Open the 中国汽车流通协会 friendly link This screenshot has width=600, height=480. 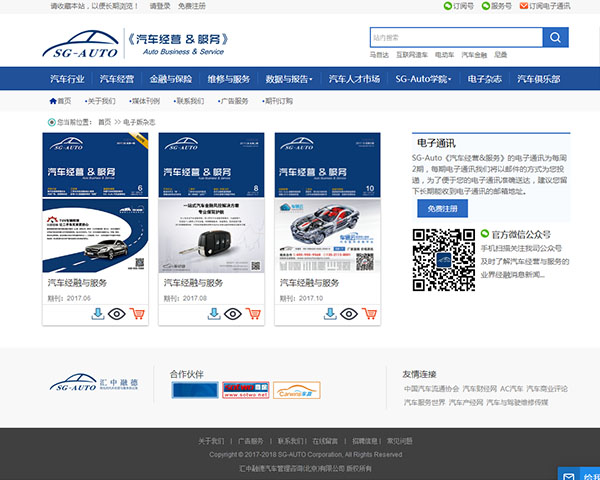click(x=431, y=388)
